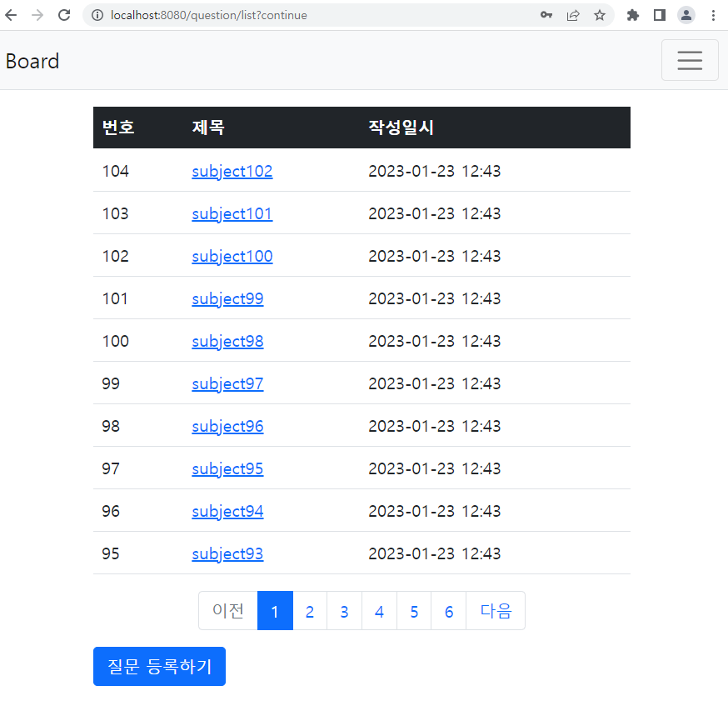Open saved passwords key icon

(x=546, y=15)
